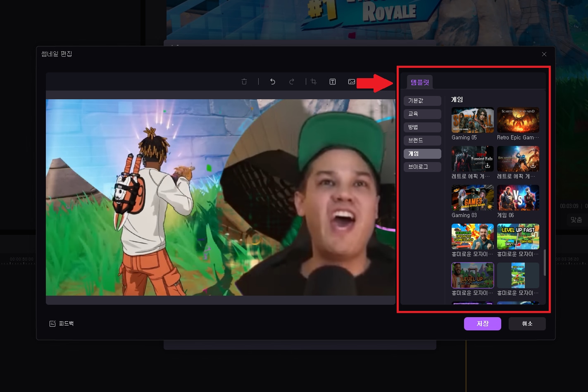Click the download icon on Funniest Fails template

[x=488, y=166]
